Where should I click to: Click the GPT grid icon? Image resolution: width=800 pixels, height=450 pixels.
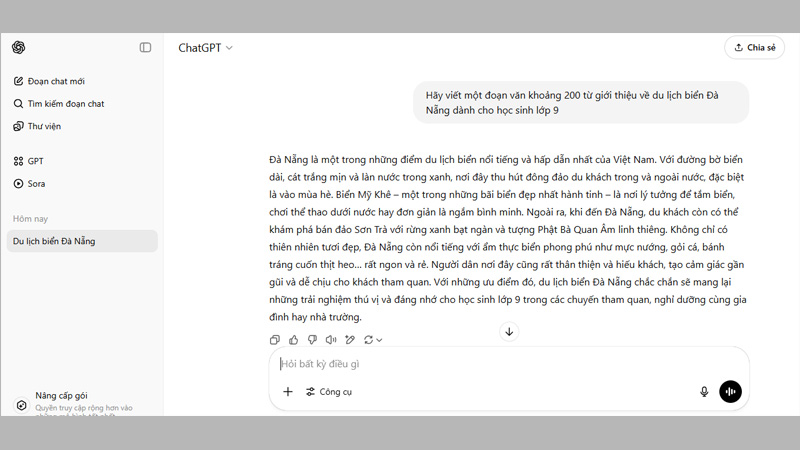coord(18,161)
